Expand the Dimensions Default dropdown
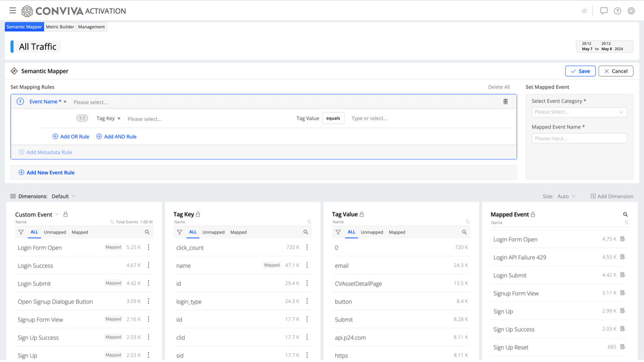This screenshot has height=362, width=644. [x=63, y=197]
